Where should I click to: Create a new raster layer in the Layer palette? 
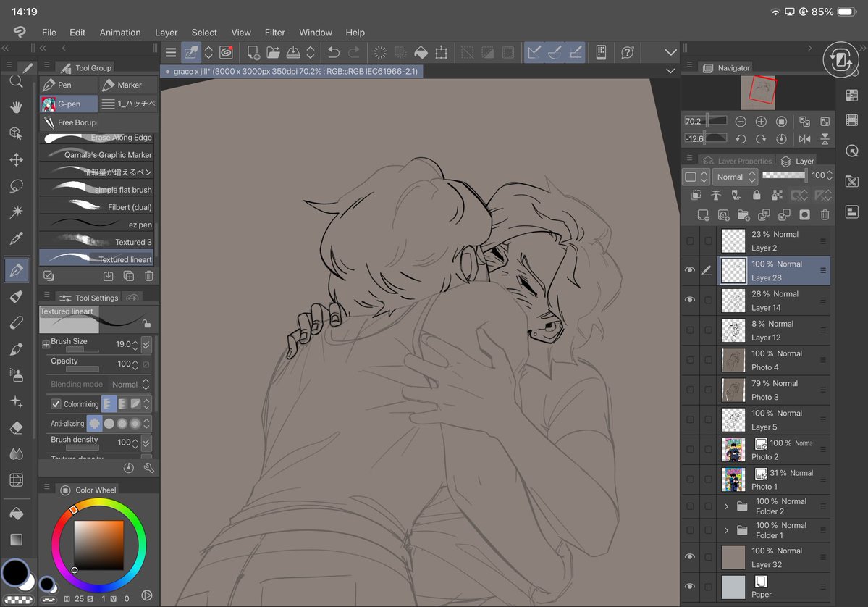[703, 214]
